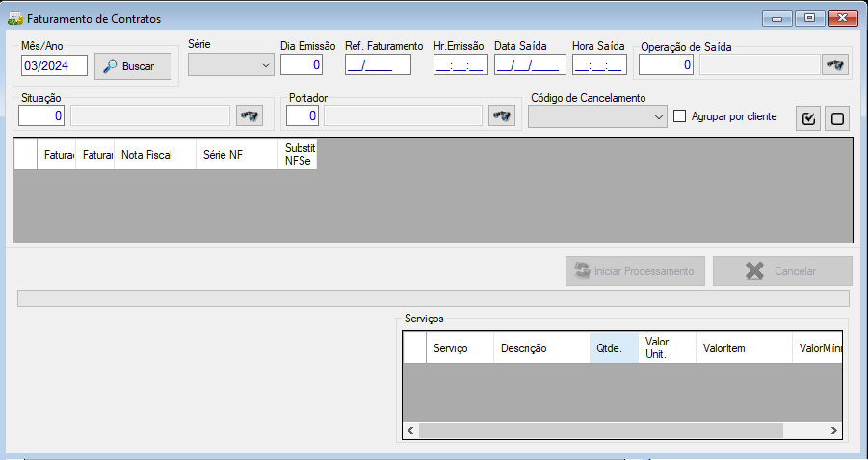Click the binoculars lookup for Operação de Saída
This screenshot has width=868, height=460.
tap(835, 65)
